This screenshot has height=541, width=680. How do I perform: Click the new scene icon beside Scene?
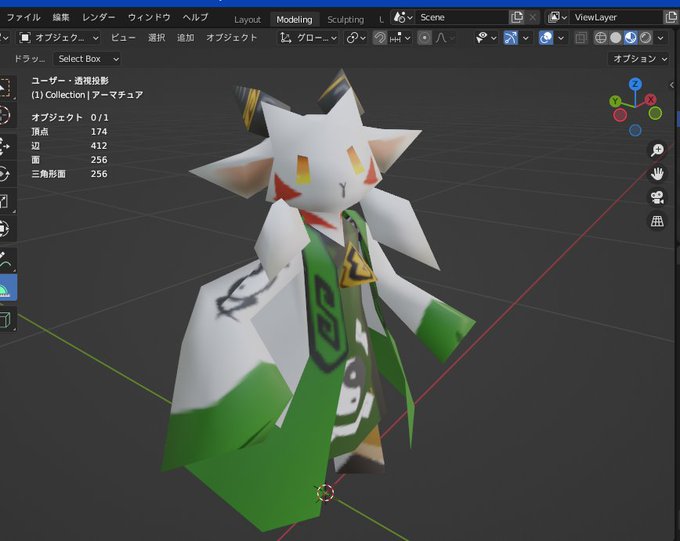(x=517, y=17)
